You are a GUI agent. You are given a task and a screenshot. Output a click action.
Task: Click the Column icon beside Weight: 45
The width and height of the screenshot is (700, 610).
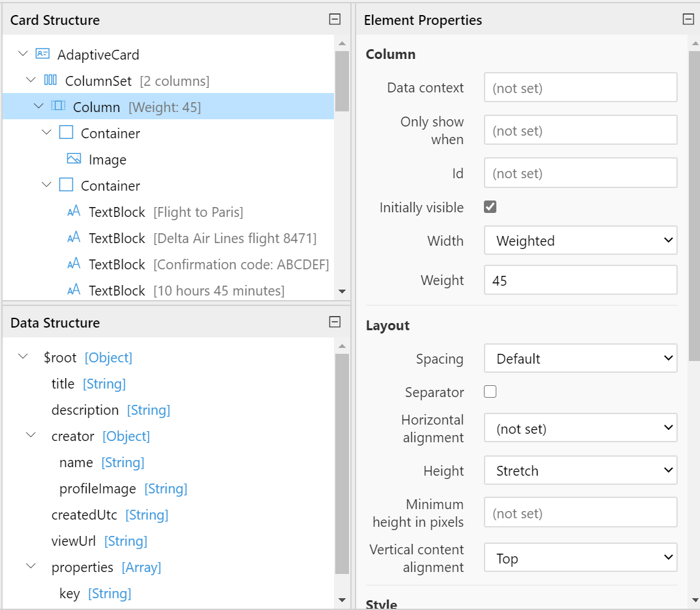point(58,106)
